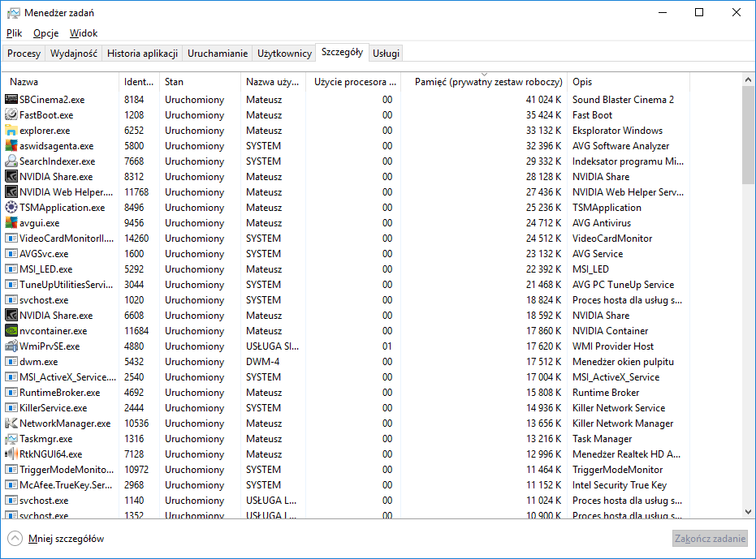Click the vertical scrollbar thumb
The height and width of the screenshot is (559, 756).
pos(748,135)
